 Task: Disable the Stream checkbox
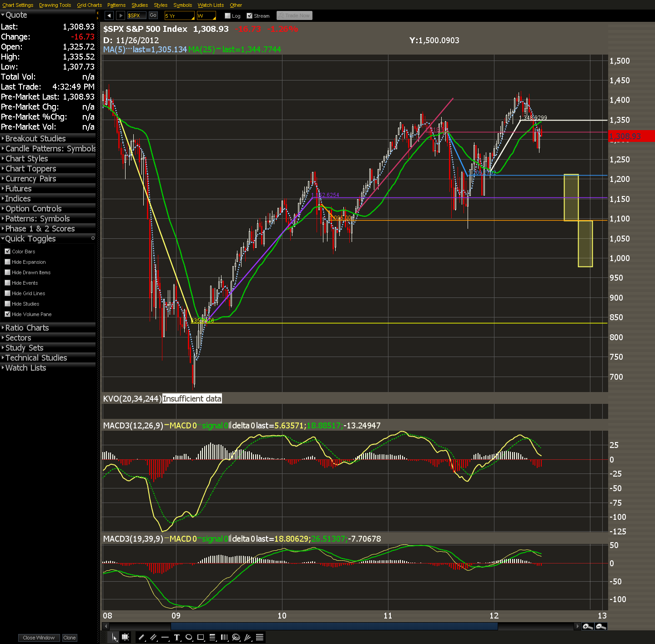pyautogui.click(x=249, y=16)
